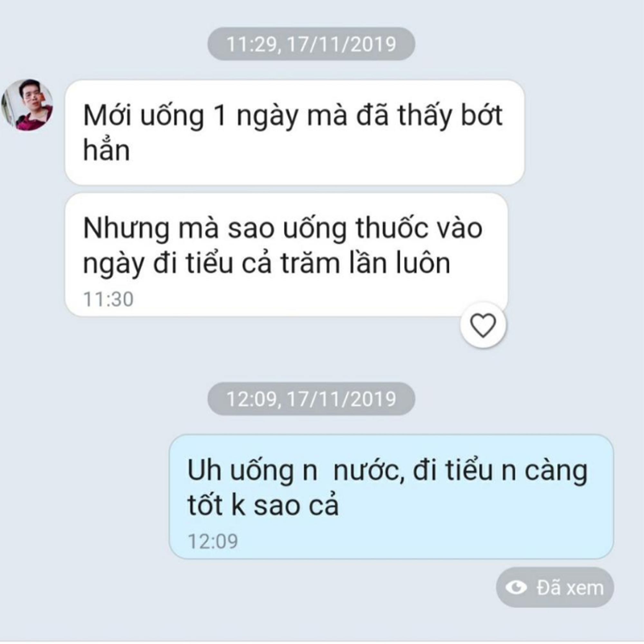Select the message "Mới uống 1 ngày mà đã thấy bớt hẳn"
The width and height of the screenshot is (644, 644).
(295, 132)
